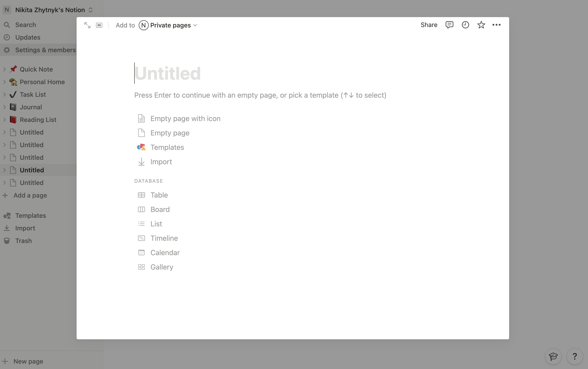Open the Personal Home page
This screenshot has width=588, height=369.
point(42,82)
